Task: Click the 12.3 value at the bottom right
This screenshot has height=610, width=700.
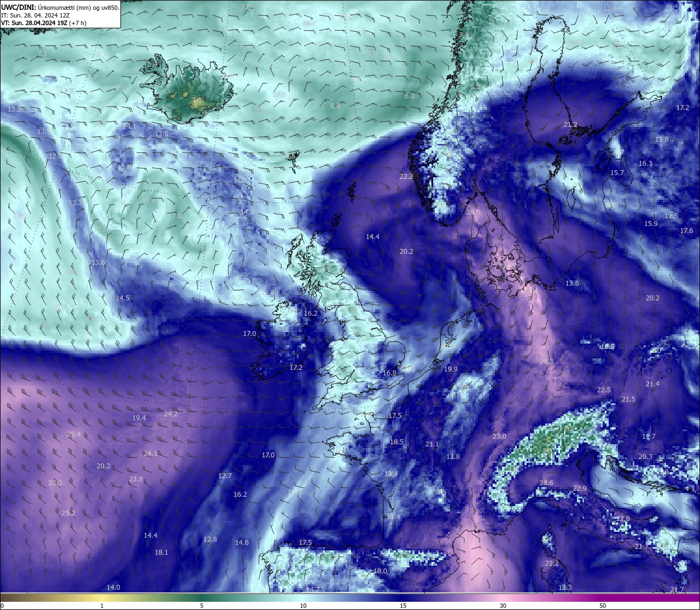Action: click(x=565, y=588)
